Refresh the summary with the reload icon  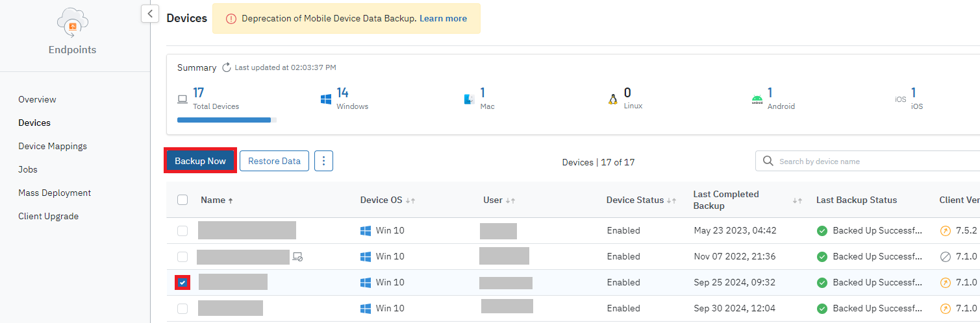tap(227, 67)
